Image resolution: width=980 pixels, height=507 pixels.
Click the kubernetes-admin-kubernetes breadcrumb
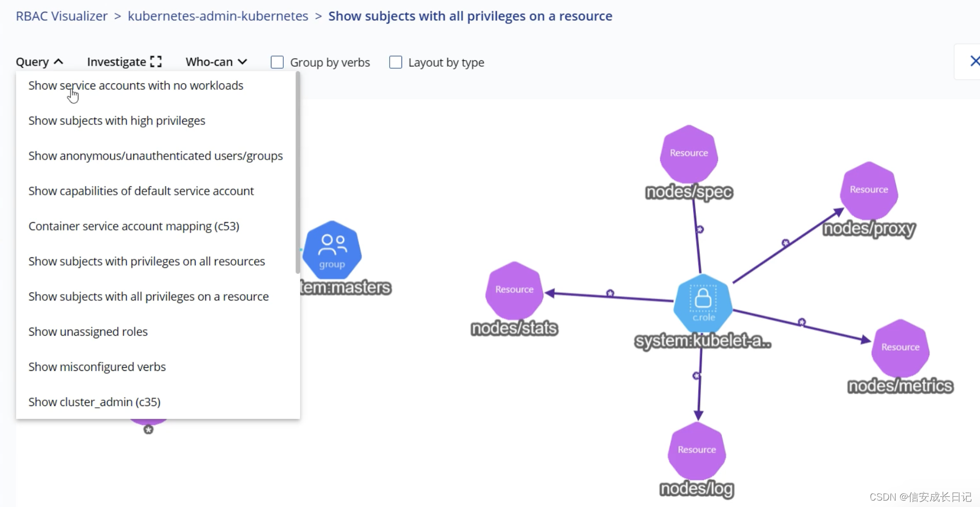pos(218,15)
